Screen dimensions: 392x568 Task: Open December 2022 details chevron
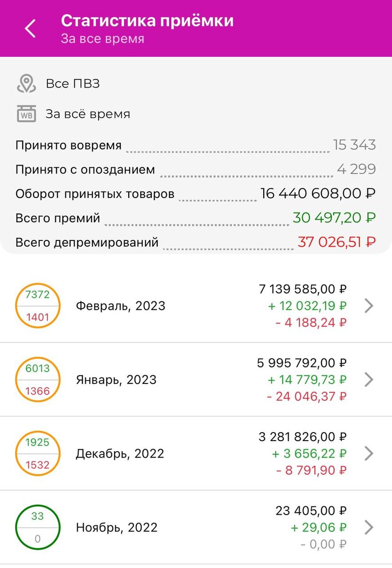(369, 453)
